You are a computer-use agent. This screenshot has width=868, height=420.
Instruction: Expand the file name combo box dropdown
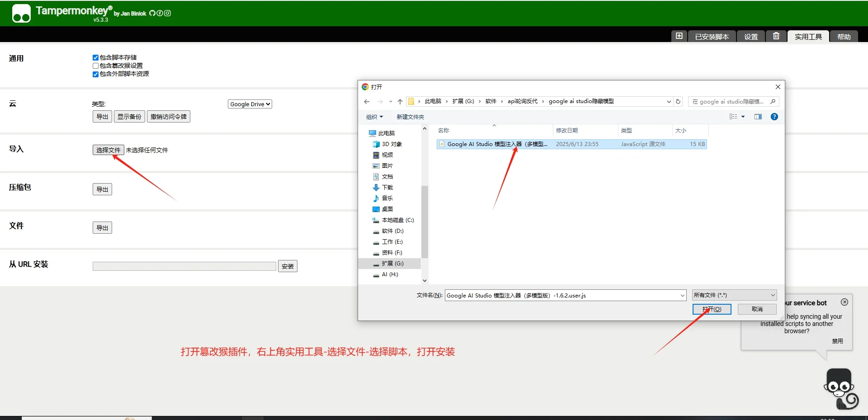(683, 296)
